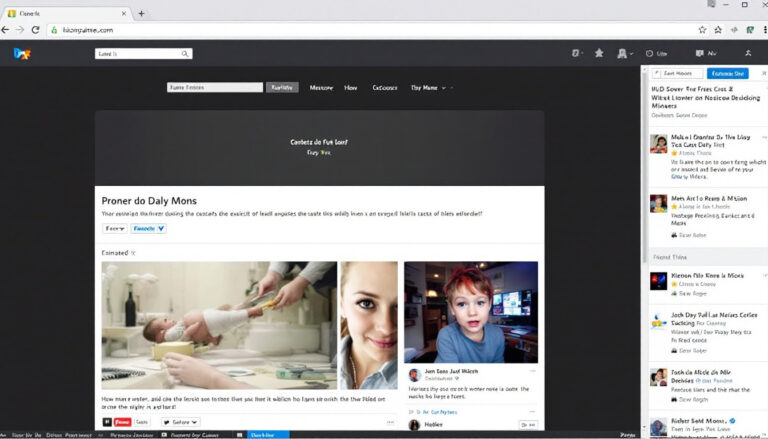Click the blue button in sidebar header
The height and width of the screenshot is (439, 768).
pyautogui.click(x=727, y=74)
